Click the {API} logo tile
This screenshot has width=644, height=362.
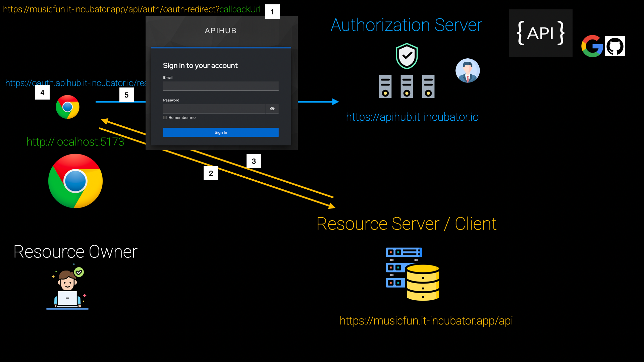coord(540,33)
